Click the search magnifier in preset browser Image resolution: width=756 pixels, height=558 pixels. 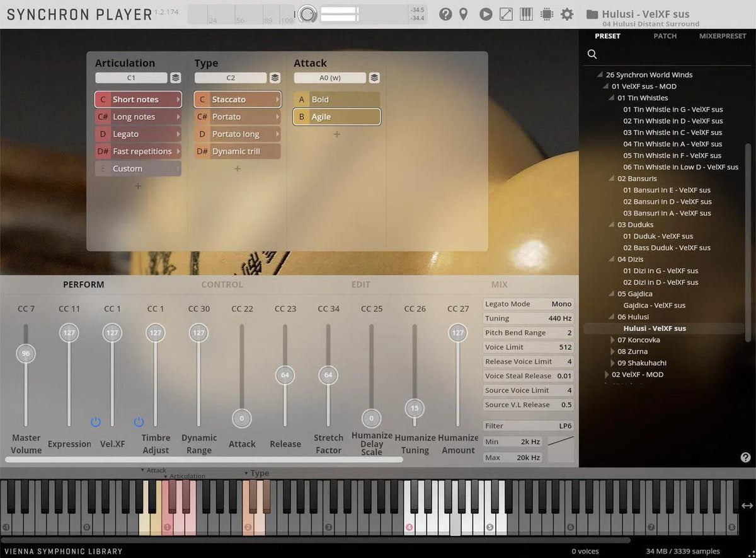coord(592,54)
